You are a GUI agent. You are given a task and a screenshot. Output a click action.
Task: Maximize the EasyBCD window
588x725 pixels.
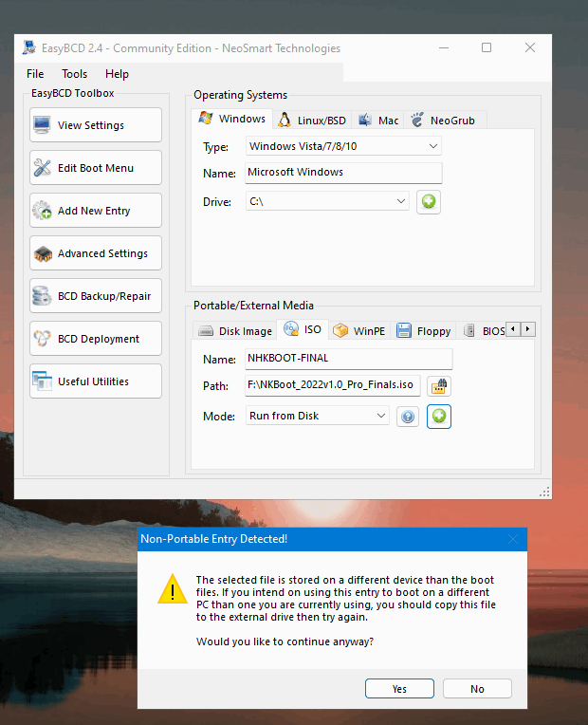pyautogui.click(x=487, y=47)
